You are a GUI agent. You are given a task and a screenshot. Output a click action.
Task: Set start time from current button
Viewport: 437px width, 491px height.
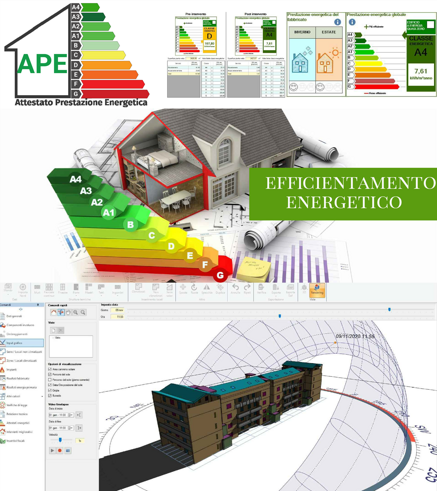[79, 415]
